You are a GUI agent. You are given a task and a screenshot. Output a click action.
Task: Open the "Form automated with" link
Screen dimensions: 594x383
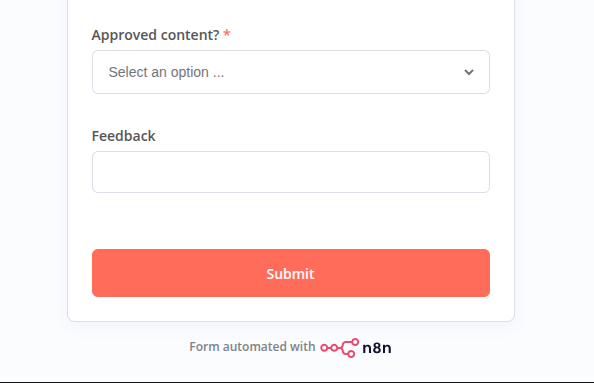point(252,347)
